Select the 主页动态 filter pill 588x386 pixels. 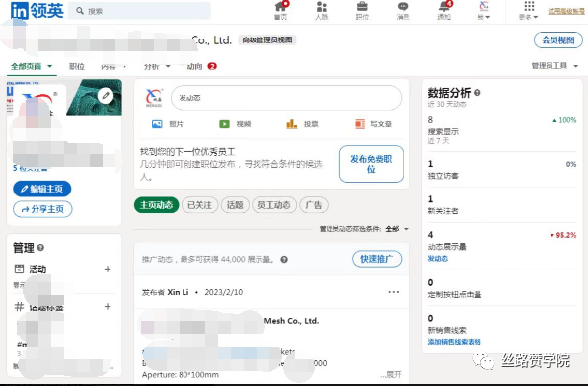(157, 205)
